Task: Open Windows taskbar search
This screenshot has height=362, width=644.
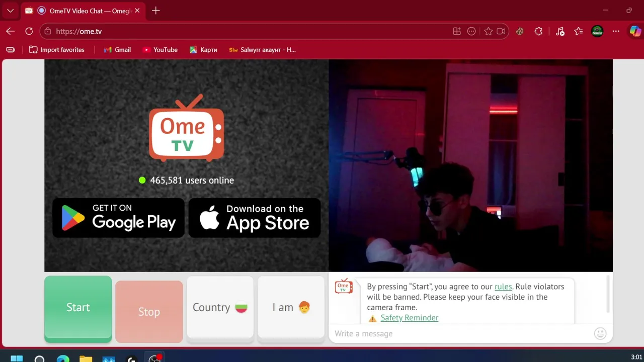Action: click(39, 358)
